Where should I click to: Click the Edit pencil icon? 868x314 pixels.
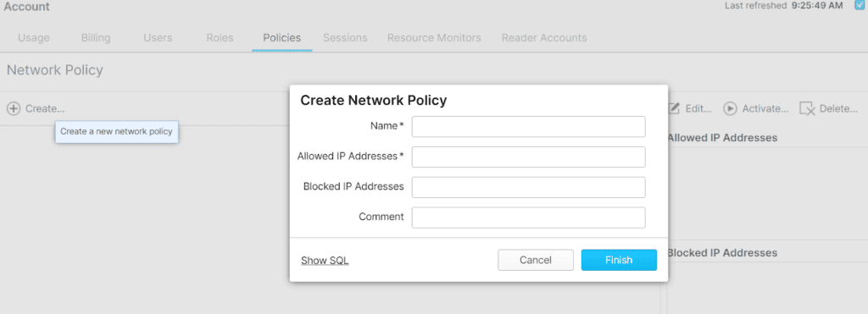pos(674,108)
